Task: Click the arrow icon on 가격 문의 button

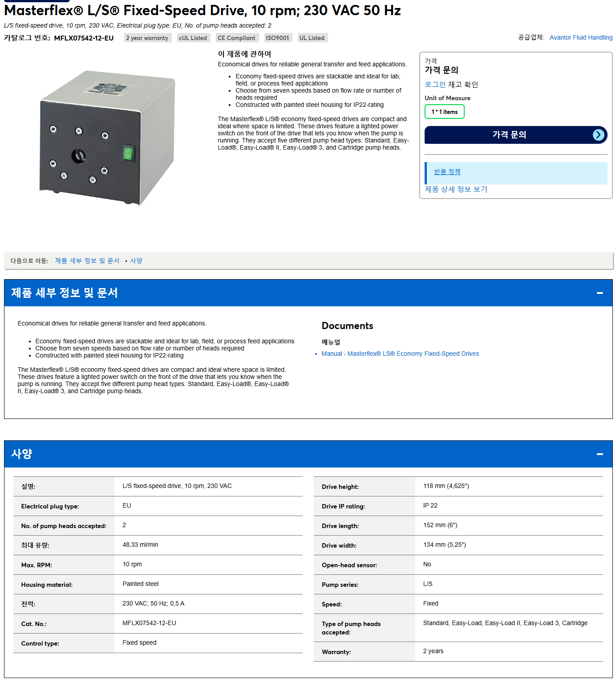Action: click(599, 135)
